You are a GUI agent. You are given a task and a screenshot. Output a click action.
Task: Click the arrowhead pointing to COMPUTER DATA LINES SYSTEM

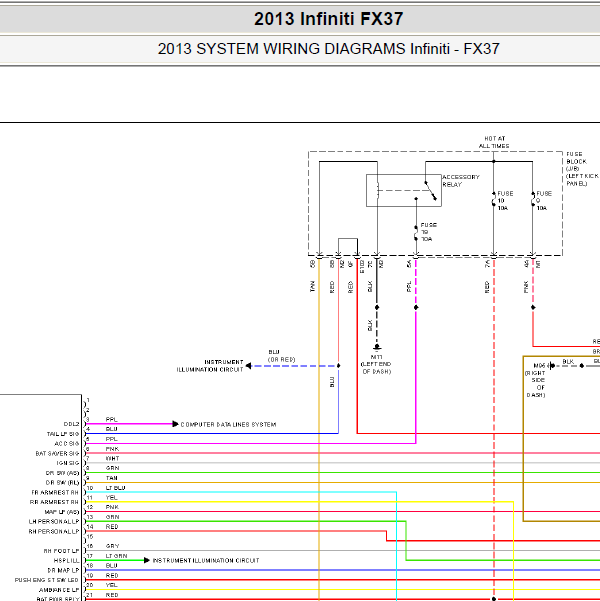coord(175,424)
